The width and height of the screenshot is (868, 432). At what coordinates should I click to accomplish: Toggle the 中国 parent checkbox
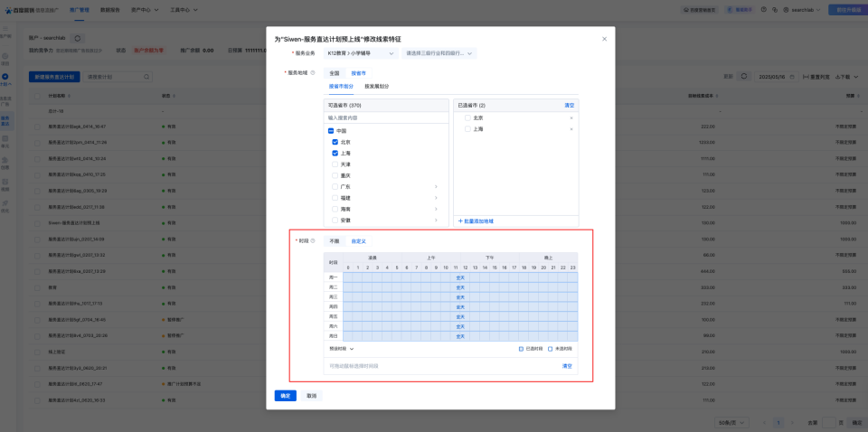pos(331,131)
